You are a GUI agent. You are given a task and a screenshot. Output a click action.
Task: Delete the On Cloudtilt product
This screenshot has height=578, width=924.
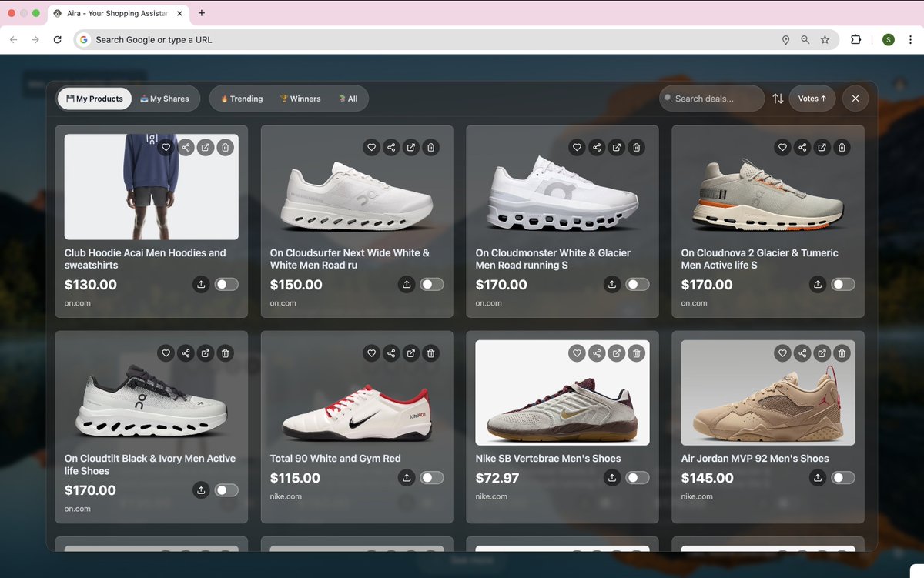pos(225,352)
